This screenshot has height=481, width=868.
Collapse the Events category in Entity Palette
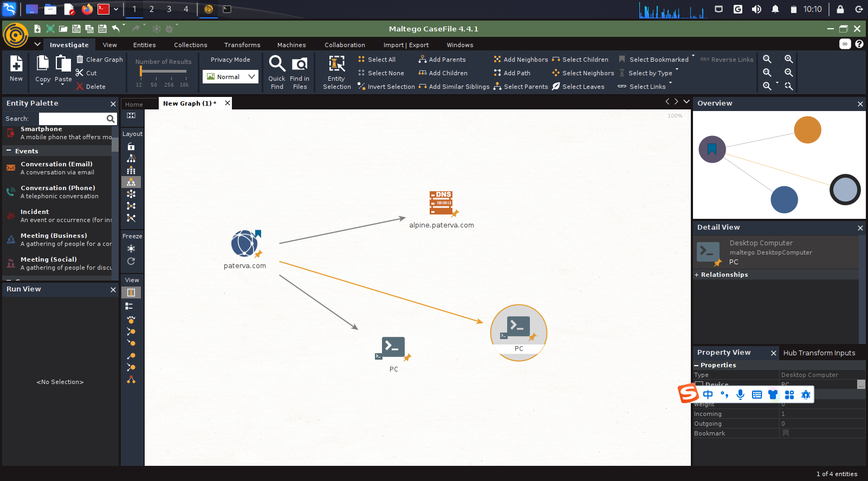pos(9,151)
